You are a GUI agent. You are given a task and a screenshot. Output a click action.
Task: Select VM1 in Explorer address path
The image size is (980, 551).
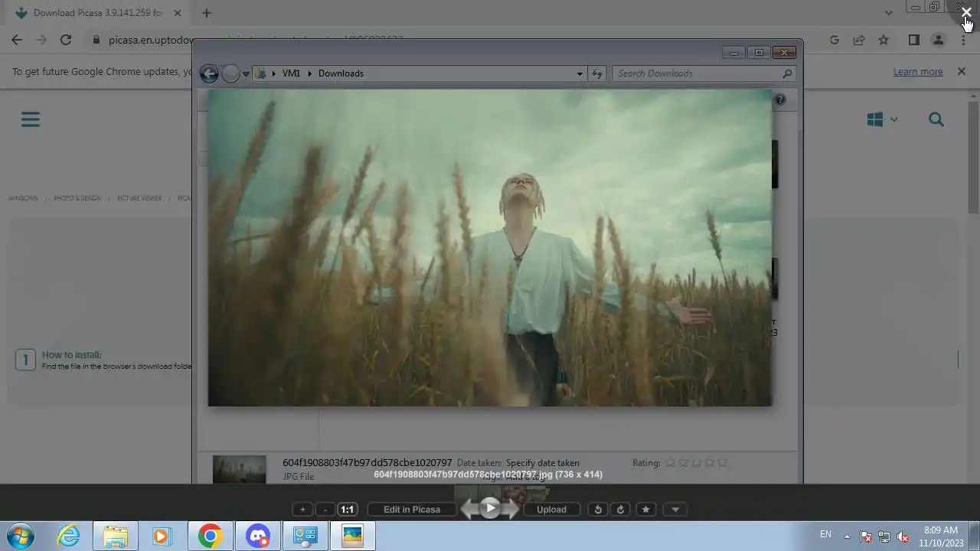(x=291, y=73)
